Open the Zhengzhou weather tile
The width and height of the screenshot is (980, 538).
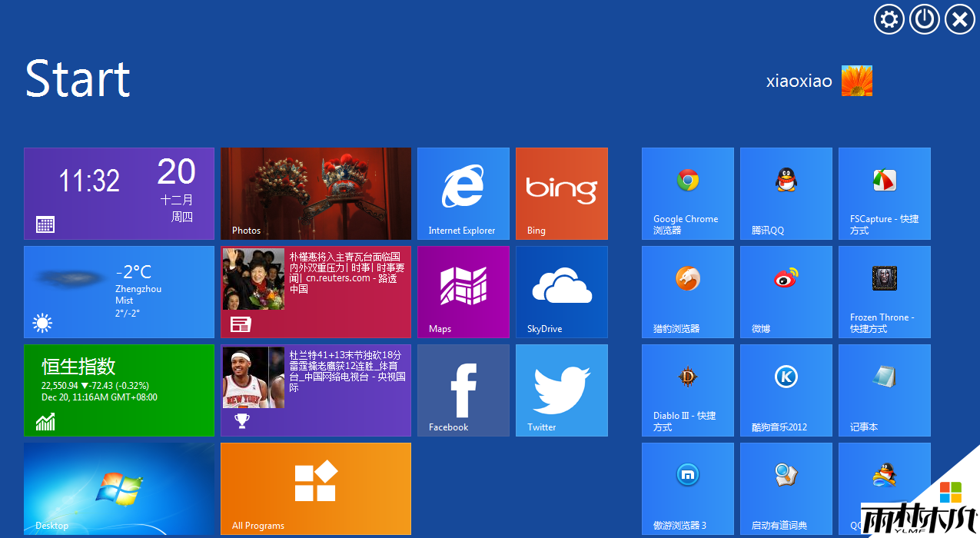(119, 292)
